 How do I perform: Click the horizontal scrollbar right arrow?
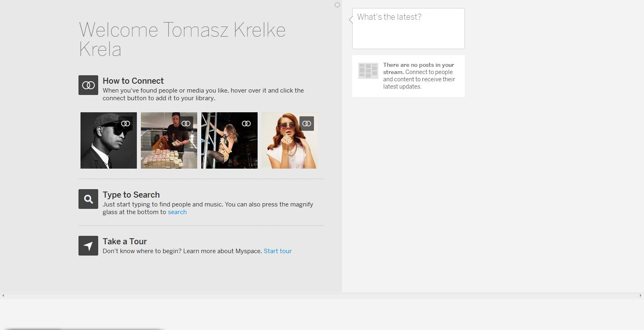pos(640,296)
